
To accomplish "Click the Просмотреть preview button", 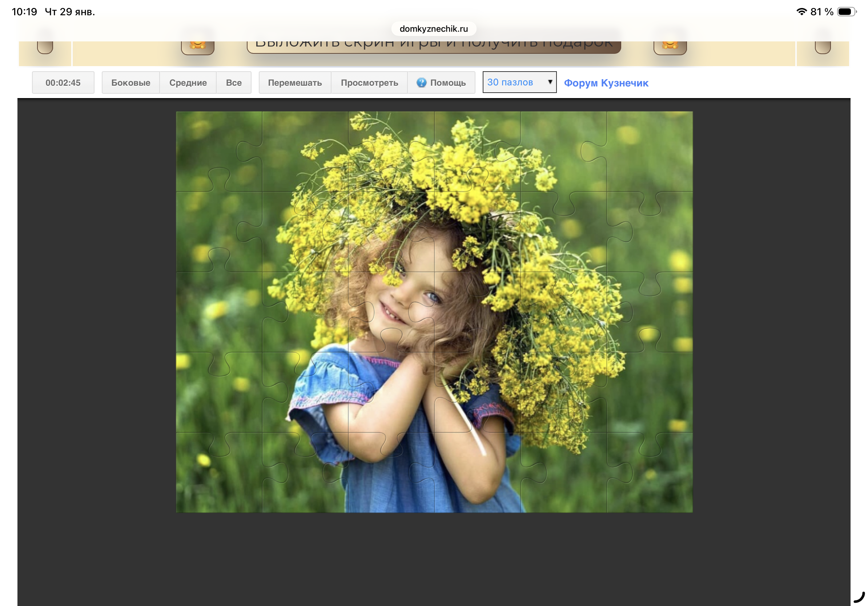I will pyautogui.click(x=369, y=82).
